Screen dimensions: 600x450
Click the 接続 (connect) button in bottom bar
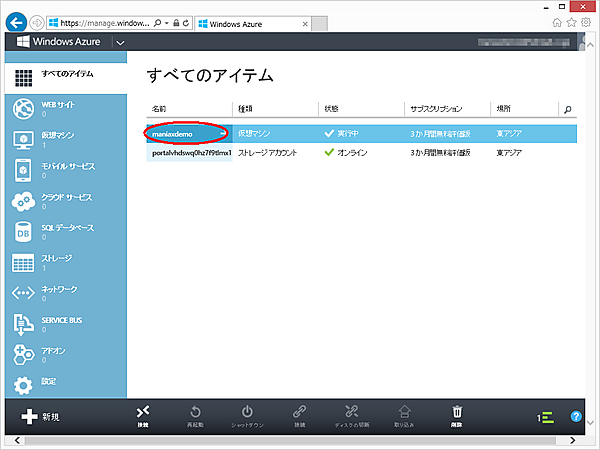(143, 416)
